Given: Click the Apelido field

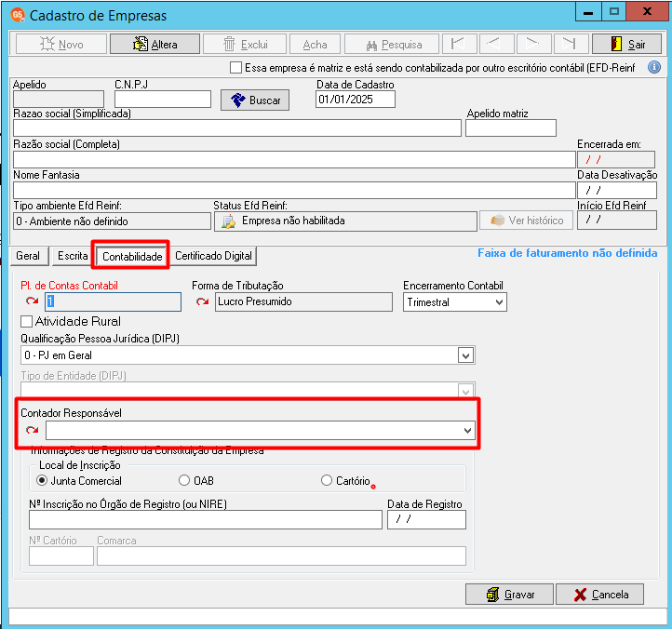Looking at the screenshot, I should (x=59, y=99).
